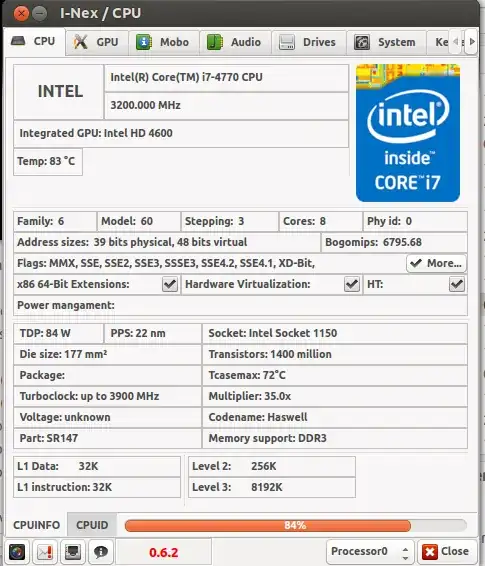Screen dimensions: 485x566
Task: Click the Audio tab music note icon
Action: tap(214, 42)
